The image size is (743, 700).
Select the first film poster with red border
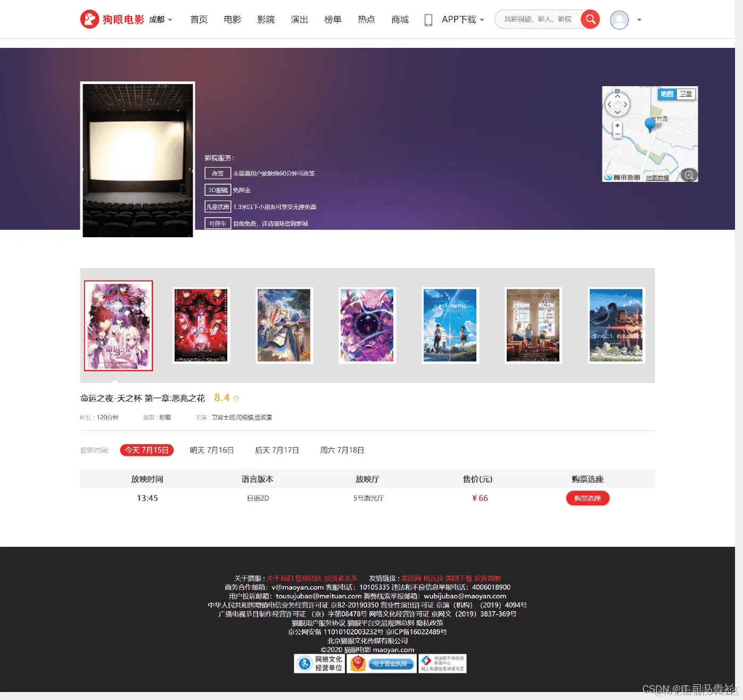coord(118,326)
